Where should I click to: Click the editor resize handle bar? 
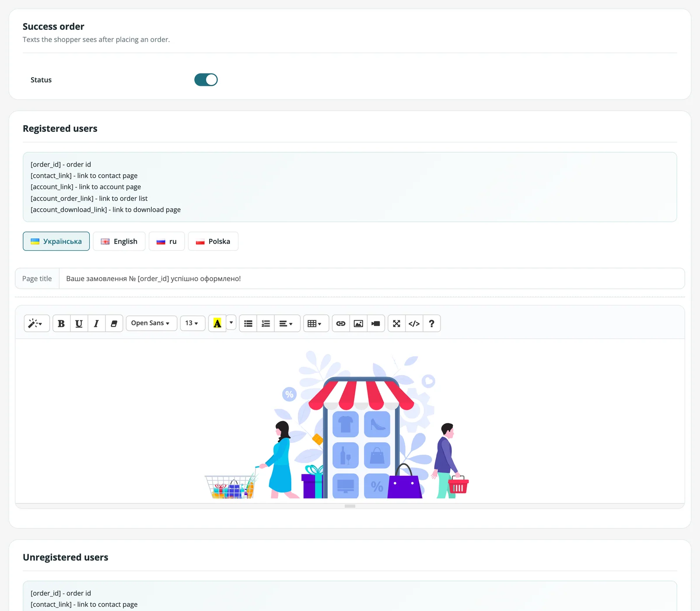[350, 506]
